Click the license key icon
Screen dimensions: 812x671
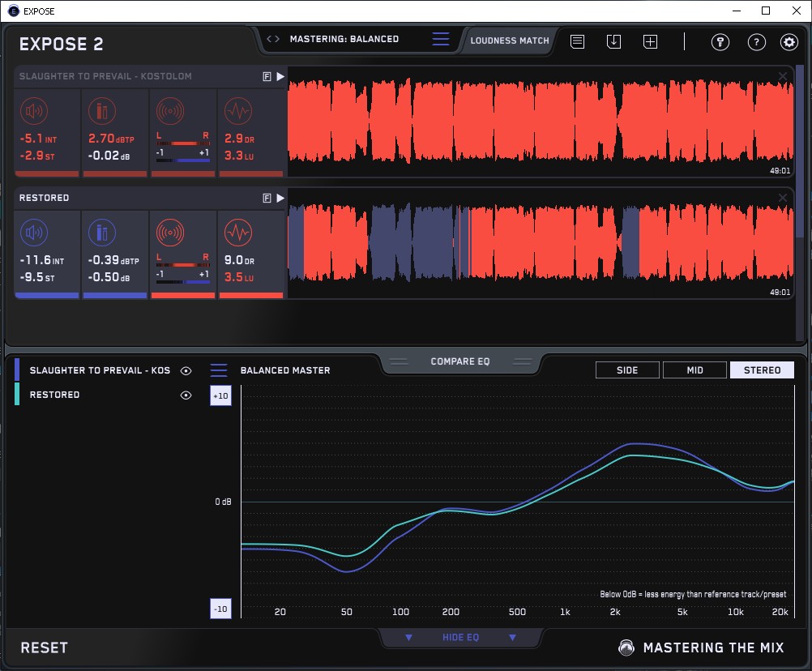tap(720, 42)
